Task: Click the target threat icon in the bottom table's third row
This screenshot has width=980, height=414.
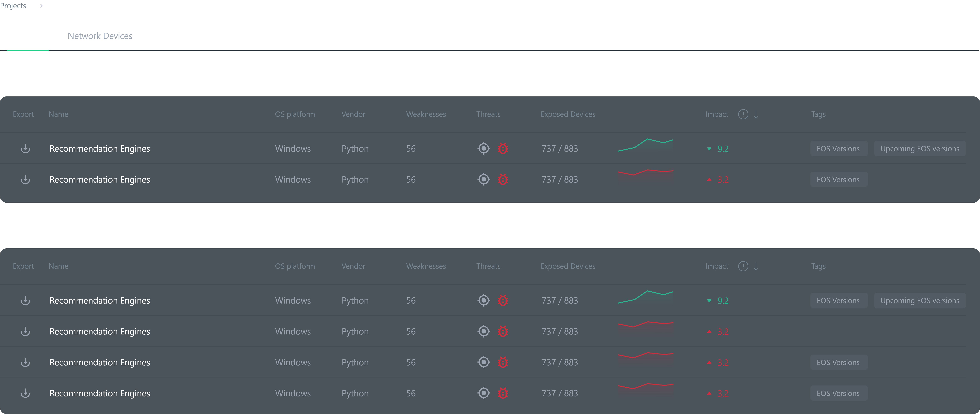Action: click(483, 362)
